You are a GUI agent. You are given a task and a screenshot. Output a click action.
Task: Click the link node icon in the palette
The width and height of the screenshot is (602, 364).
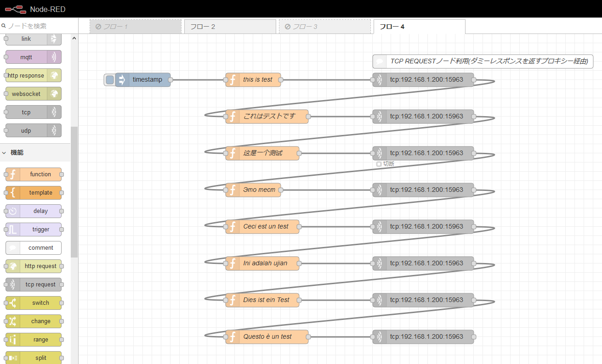pyautogui.click(x=54, y=39)
